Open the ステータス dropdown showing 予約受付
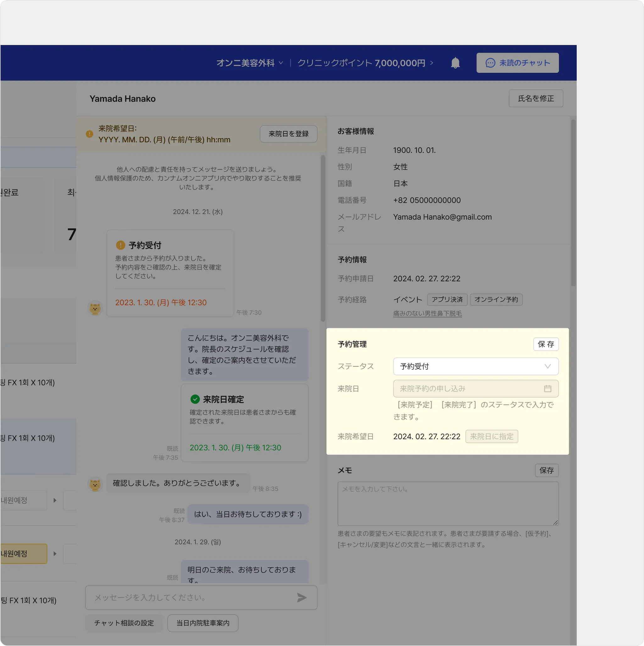This screenshot has width=644, height=646. coord(475,366)
